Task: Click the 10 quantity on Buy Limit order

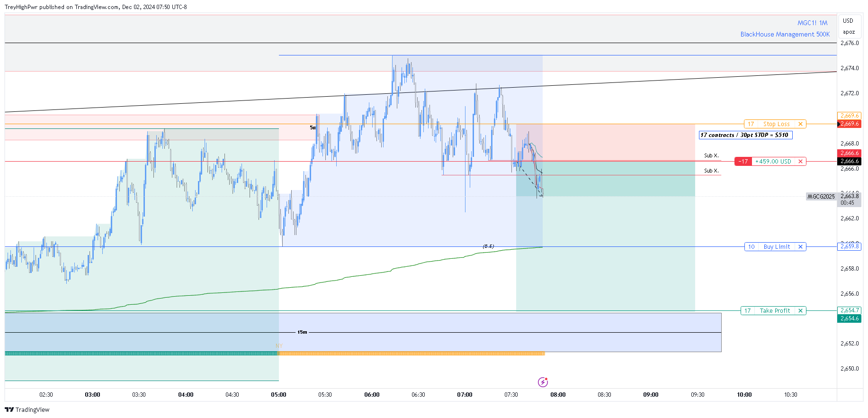Action: (x=751, y=247)
